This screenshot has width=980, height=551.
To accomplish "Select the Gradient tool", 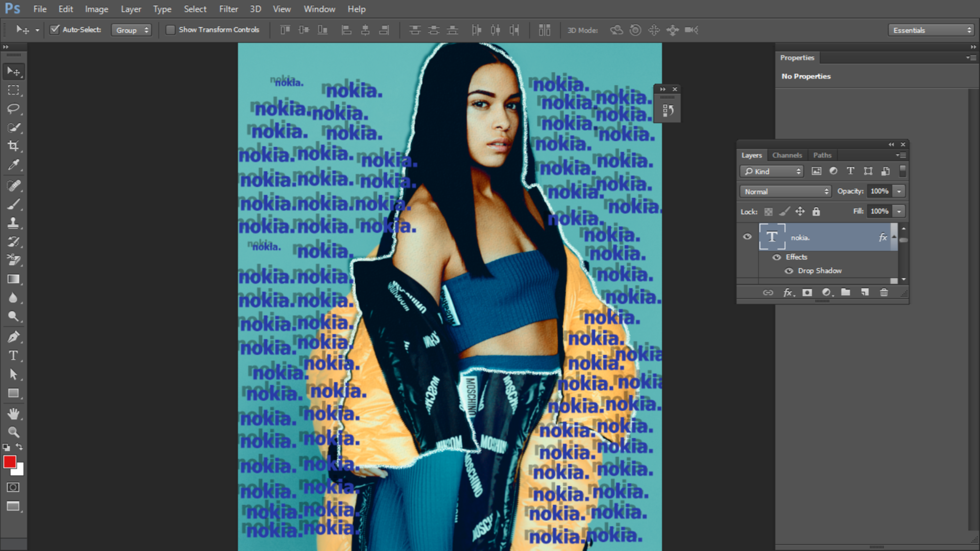I will (x=13, y=279).
